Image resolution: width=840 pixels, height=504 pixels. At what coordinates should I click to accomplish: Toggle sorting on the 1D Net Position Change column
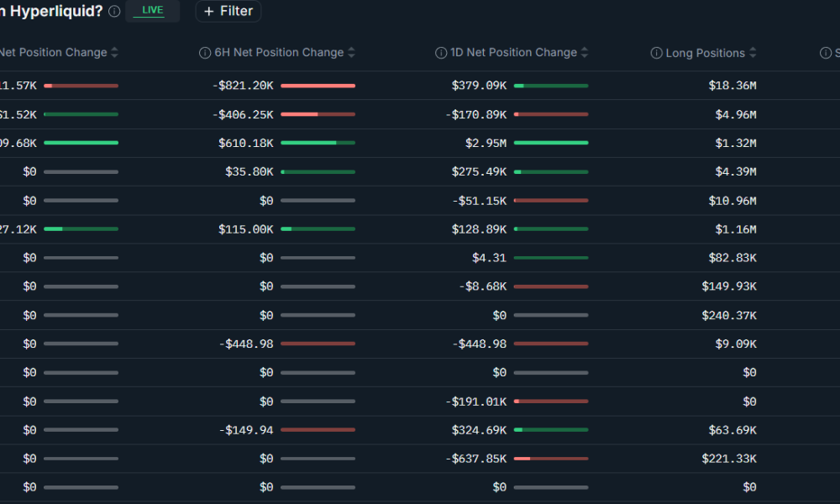tap(584, 52)
